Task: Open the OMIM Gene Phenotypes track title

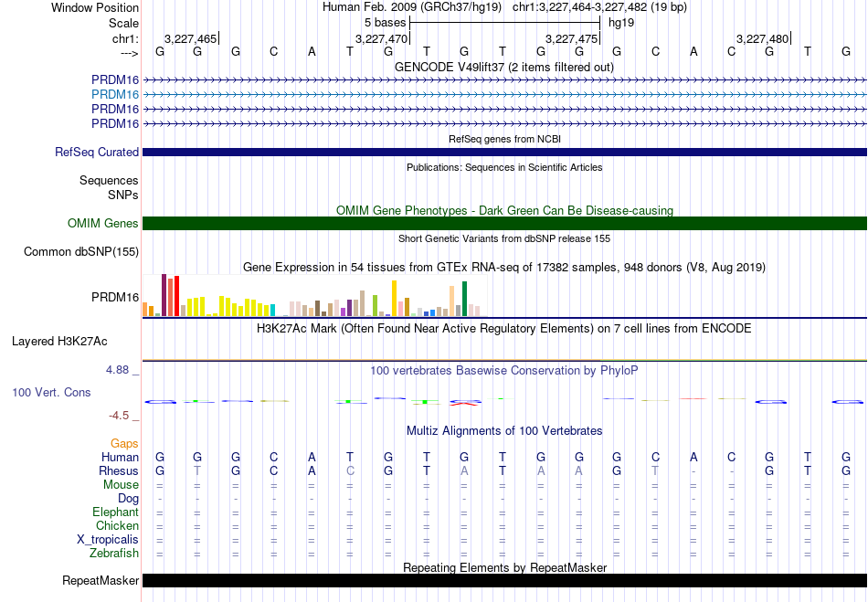Action: (504, 210)
